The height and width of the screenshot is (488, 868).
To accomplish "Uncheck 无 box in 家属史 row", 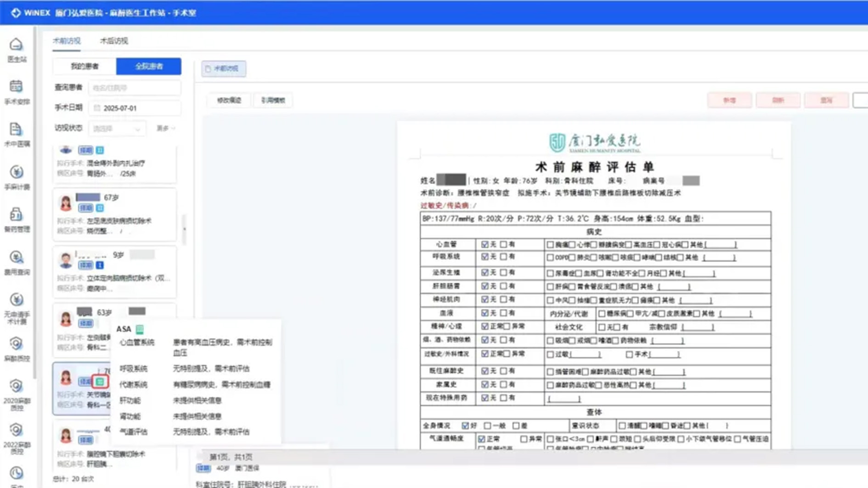I will [485, 385].
